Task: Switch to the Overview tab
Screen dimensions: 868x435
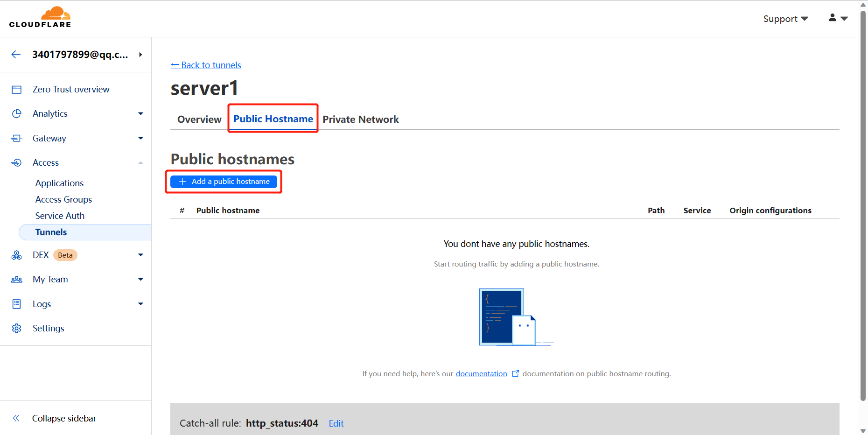Action: tap(199, 119)
